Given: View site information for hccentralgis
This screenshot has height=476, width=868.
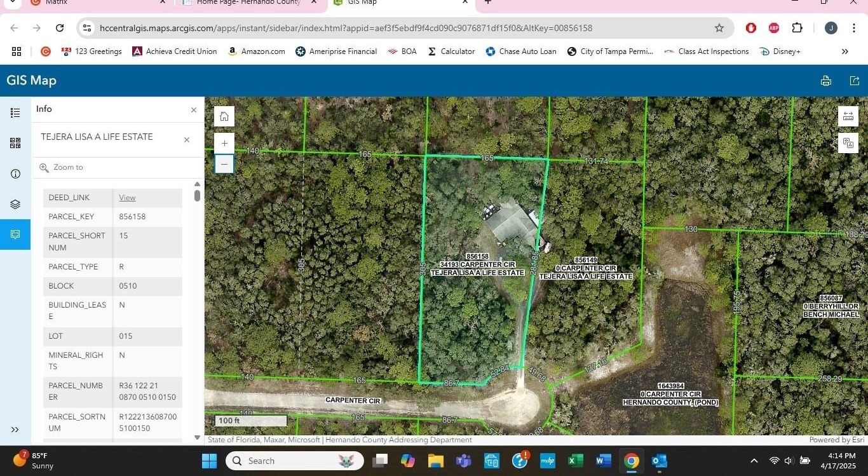Looking at the screenshot, I should [88, 28].
